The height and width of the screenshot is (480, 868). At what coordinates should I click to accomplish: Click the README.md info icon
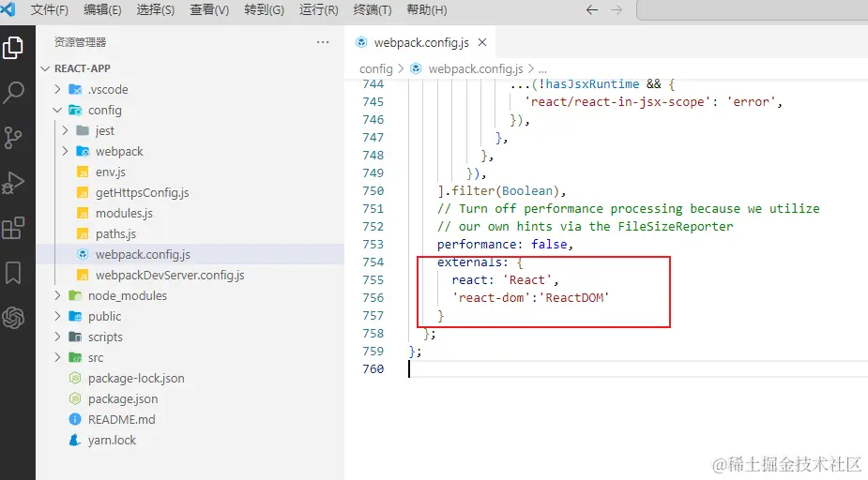(x=75, y=419)
